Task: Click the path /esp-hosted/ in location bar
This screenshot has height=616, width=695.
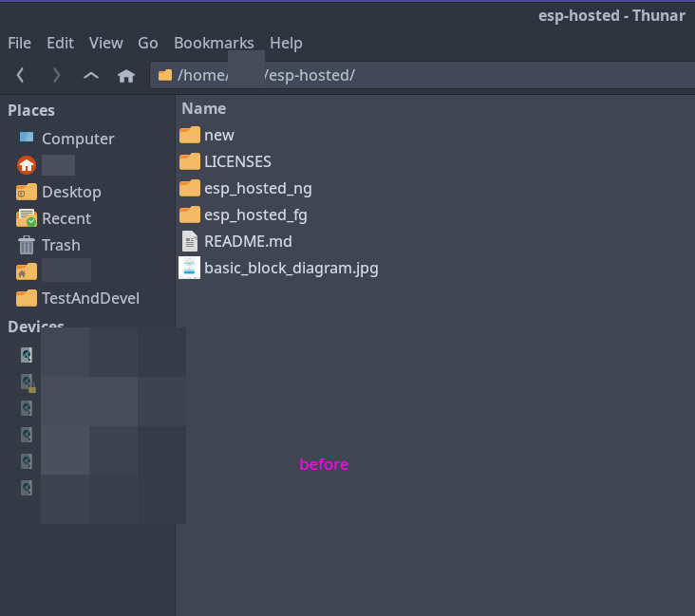Action: 310,75
